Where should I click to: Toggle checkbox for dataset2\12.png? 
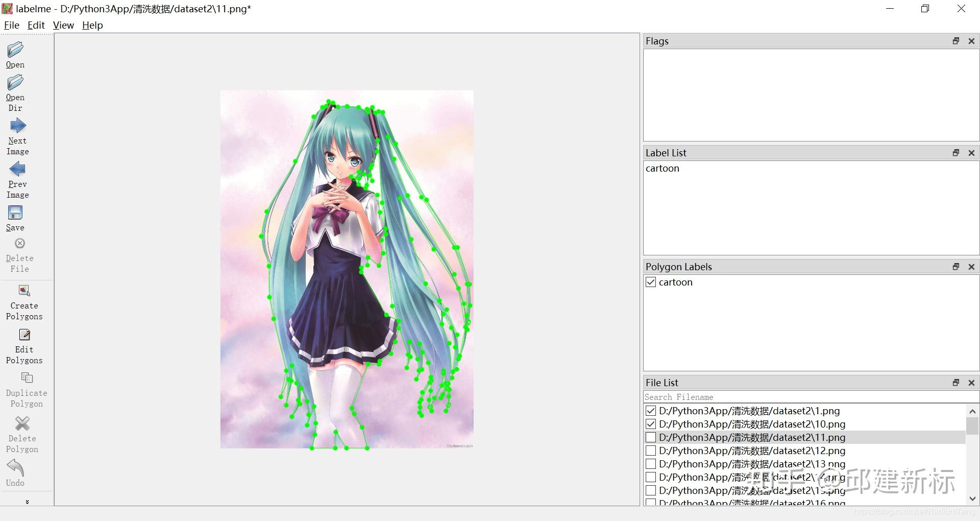[651, 451]
